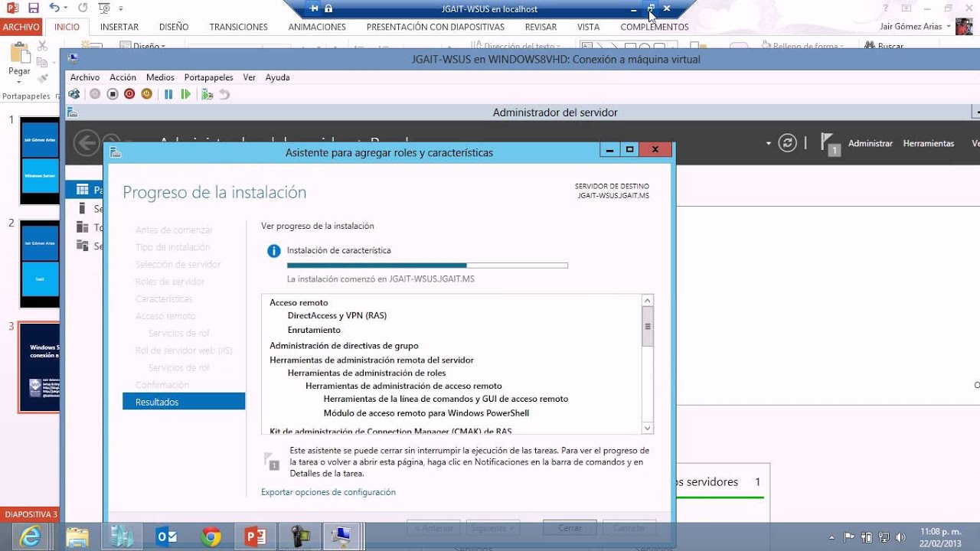Switch to the REVISAR ribbon tab
This screenshot has height=551, width=980.
click(541, 27)
